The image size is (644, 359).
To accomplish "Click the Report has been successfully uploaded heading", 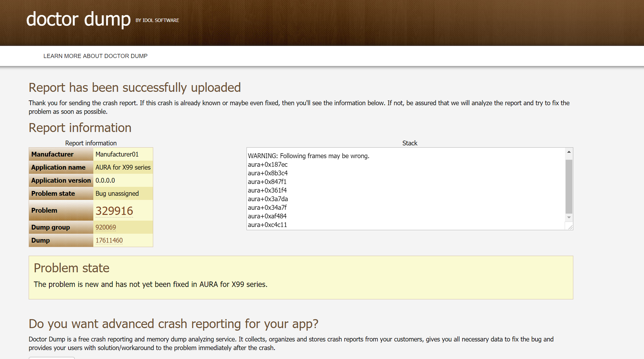I will [134, 88].
